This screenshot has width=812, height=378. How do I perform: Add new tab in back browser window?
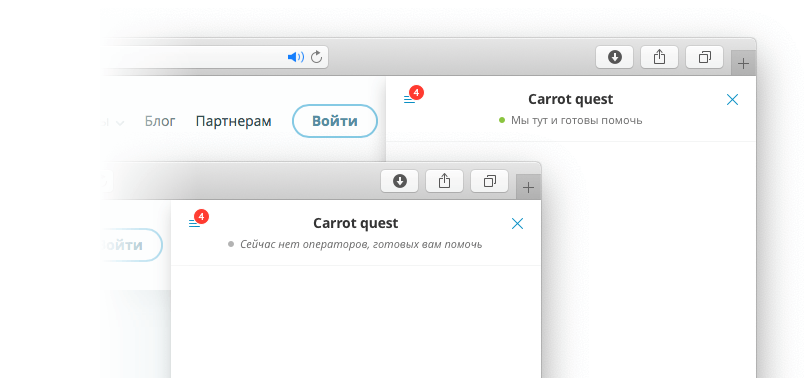point(743,64)
